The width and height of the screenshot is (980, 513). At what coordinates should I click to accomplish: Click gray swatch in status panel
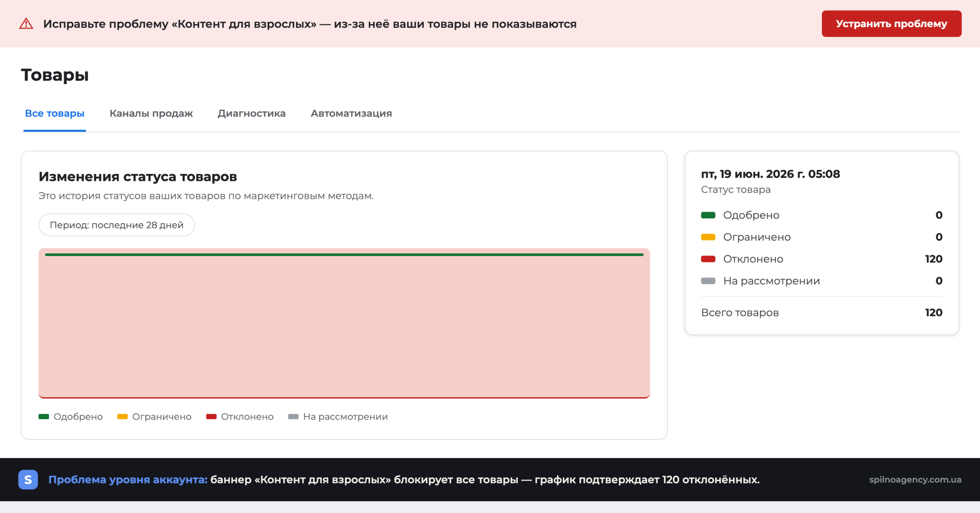[708, 281]
